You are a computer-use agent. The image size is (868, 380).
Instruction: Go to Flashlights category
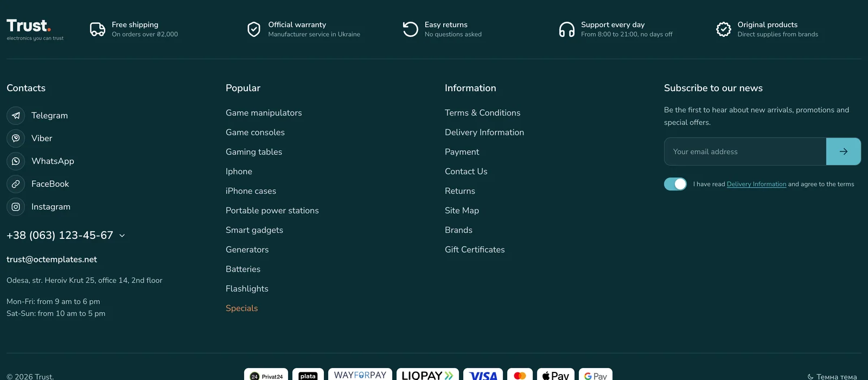coord(247,289)
